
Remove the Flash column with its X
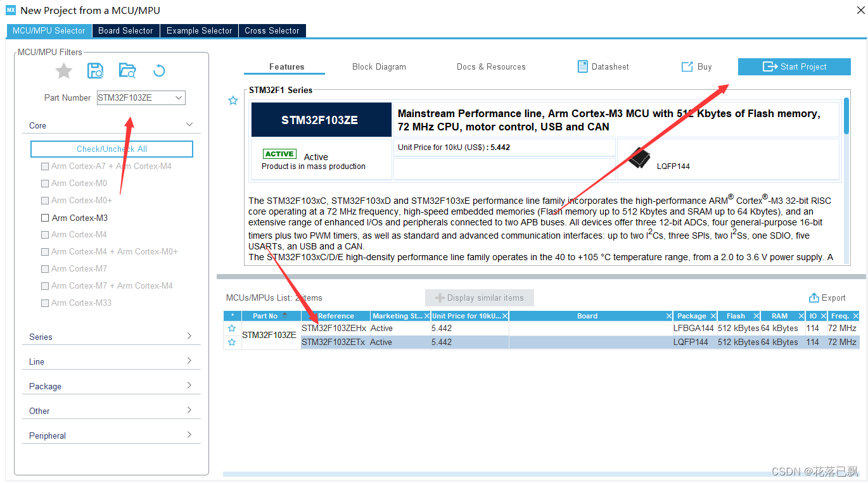click(x=756, y=316)
